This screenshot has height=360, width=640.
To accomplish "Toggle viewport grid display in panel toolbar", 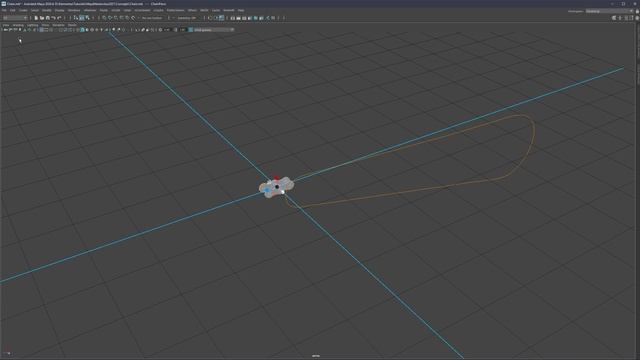I will [x=41, y=30].
